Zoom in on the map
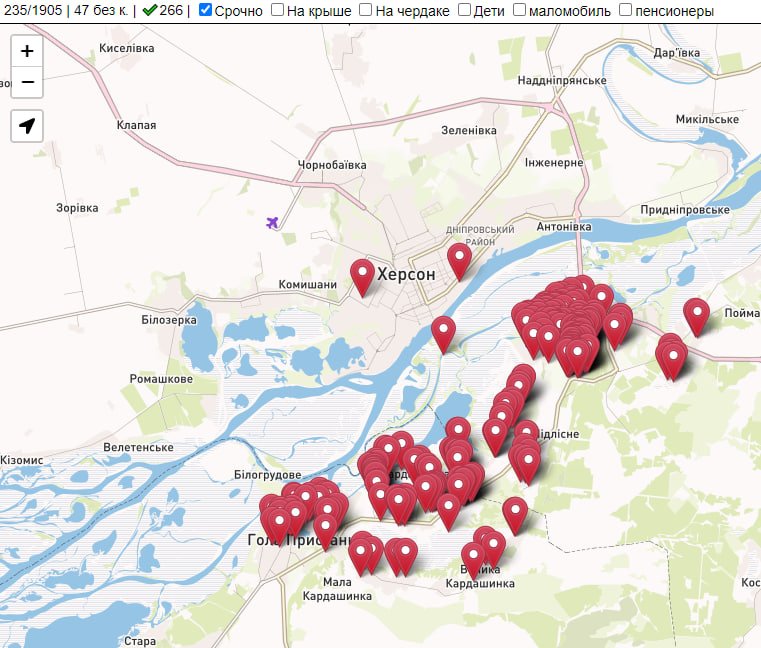Image resolution: width=761 pixels, height=648 pixels. pyautogui.click(x=27, y=51)
